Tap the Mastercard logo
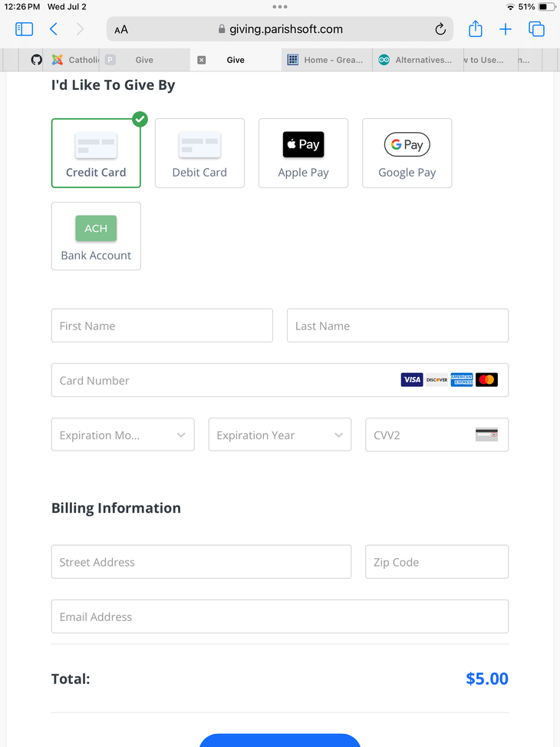The width and height of the screenshot is (560, 747). click(486, 380)
